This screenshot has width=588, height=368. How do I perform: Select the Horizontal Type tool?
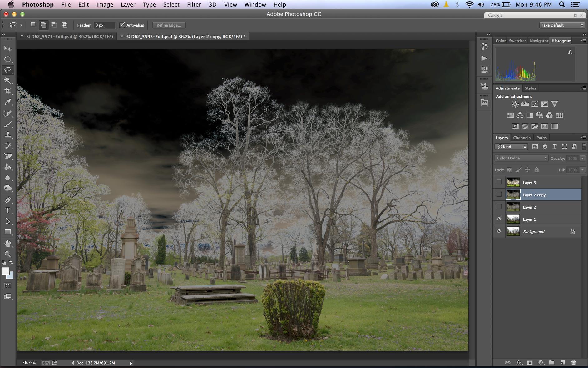click(x=8, y=210)
